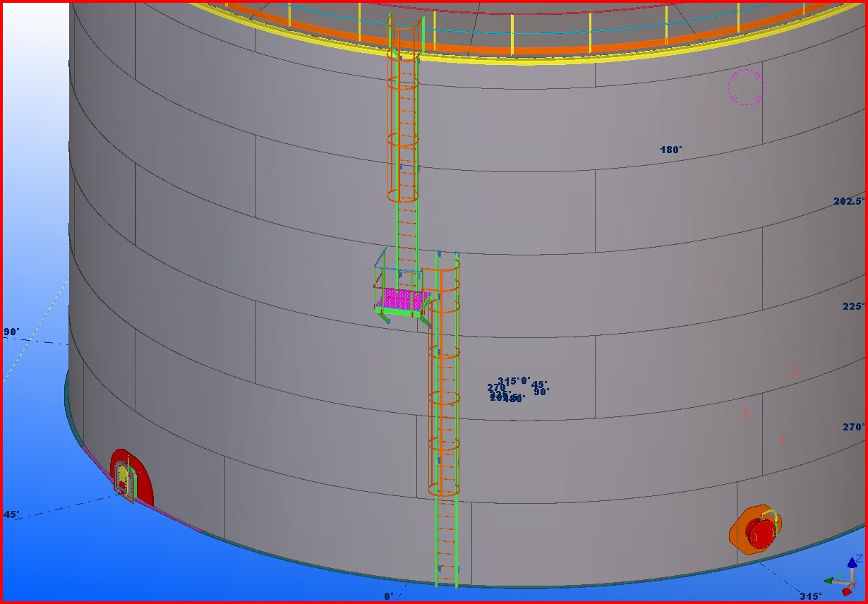The height and width of the screenshot is (604, 868).
Task: Select the red "Z" axis letter
Action: pyautogui.click(x=795, y=373)
